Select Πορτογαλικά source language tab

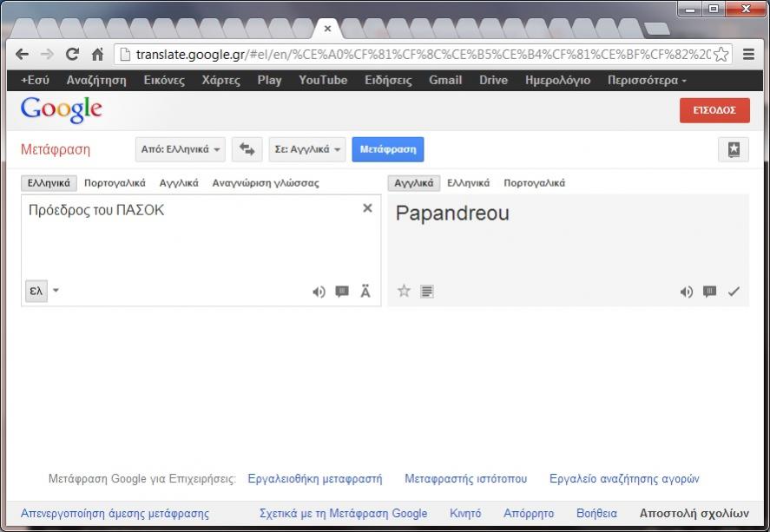coord(115,183)
